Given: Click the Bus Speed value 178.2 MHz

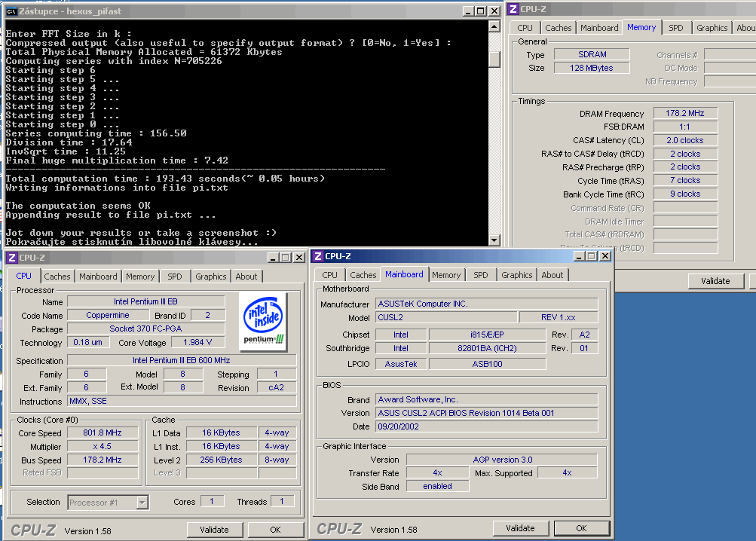Looking at the screenshot, I should pos(103,460).
